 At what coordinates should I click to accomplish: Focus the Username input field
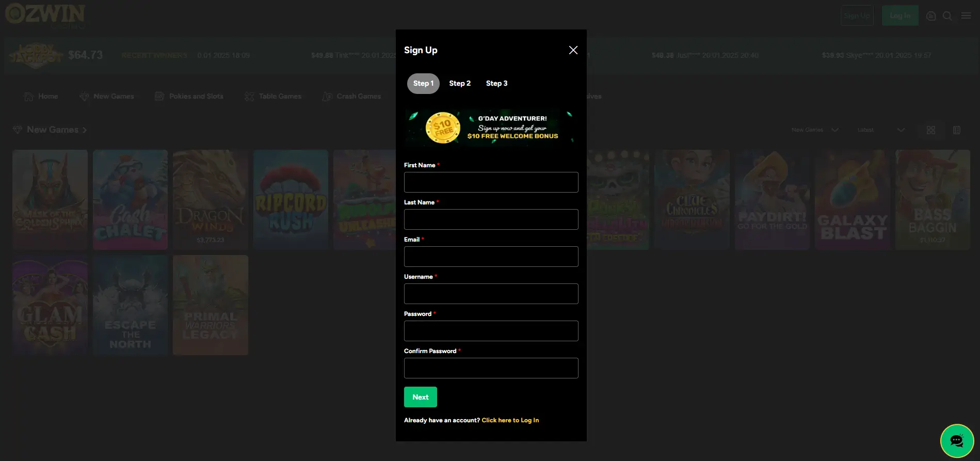coord(491,294)
